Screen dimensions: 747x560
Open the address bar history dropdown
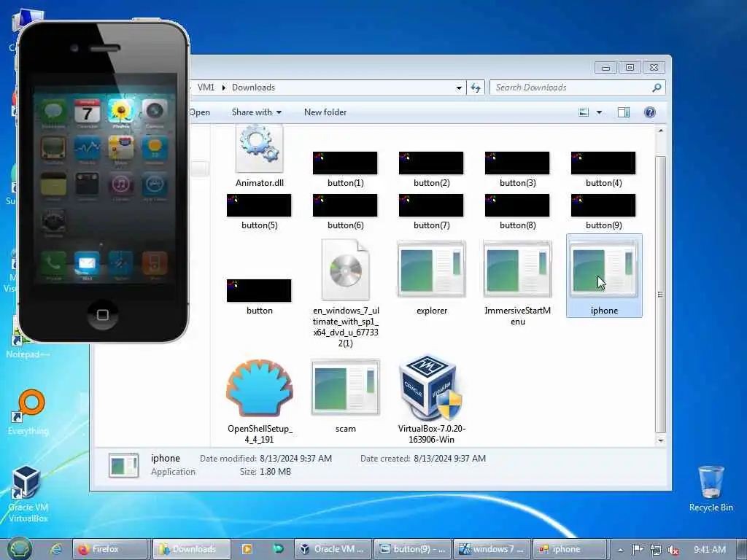pos(459,87)
